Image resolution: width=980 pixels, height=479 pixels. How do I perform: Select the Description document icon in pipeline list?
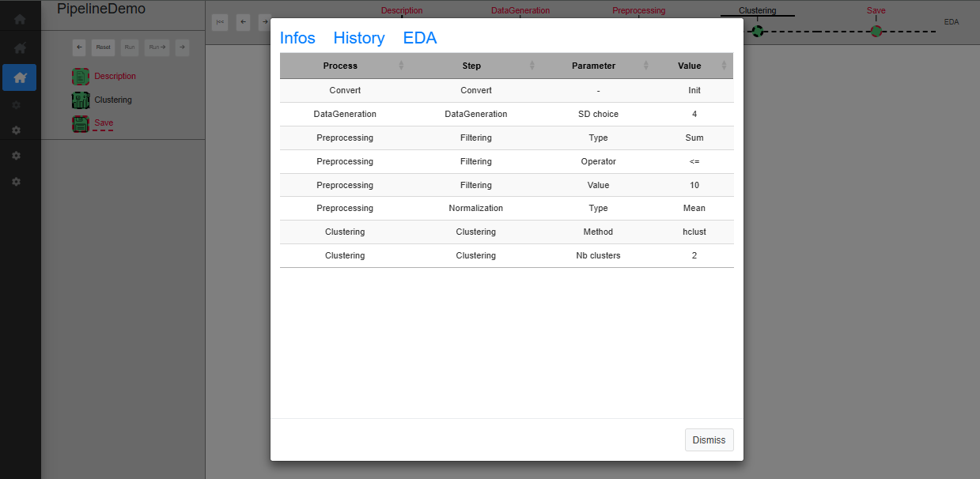(x=81, y=76)
